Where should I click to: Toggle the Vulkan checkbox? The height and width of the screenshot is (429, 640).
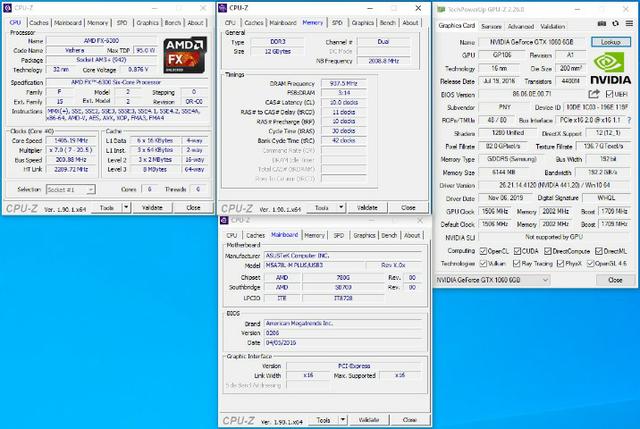pos(484,263)
